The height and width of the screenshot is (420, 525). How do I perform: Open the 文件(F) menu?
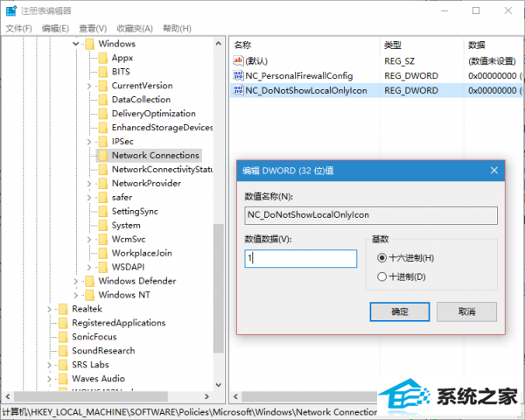pyautogui.click(x=18, y=29)
